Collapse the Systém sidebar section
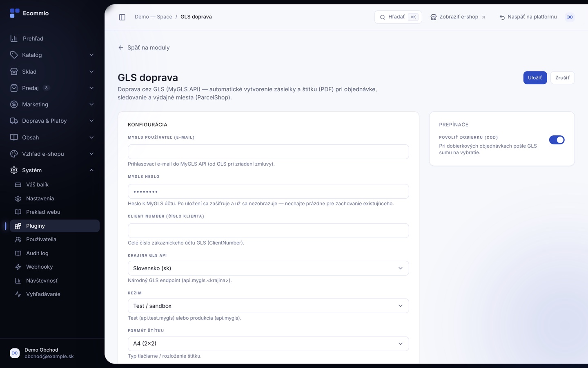This screenshot has width=588, height=368. pyautogui.click(x=52, y=170)
